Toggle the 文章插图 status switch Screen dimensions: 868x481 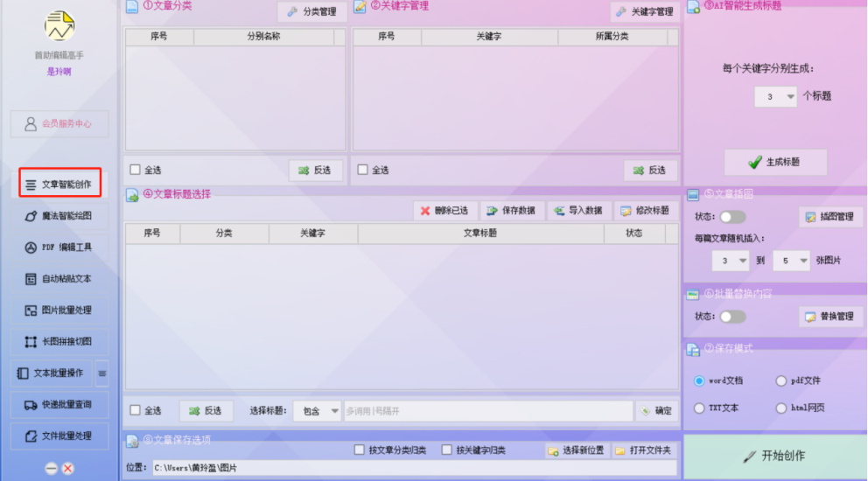[x=732, y=217]
